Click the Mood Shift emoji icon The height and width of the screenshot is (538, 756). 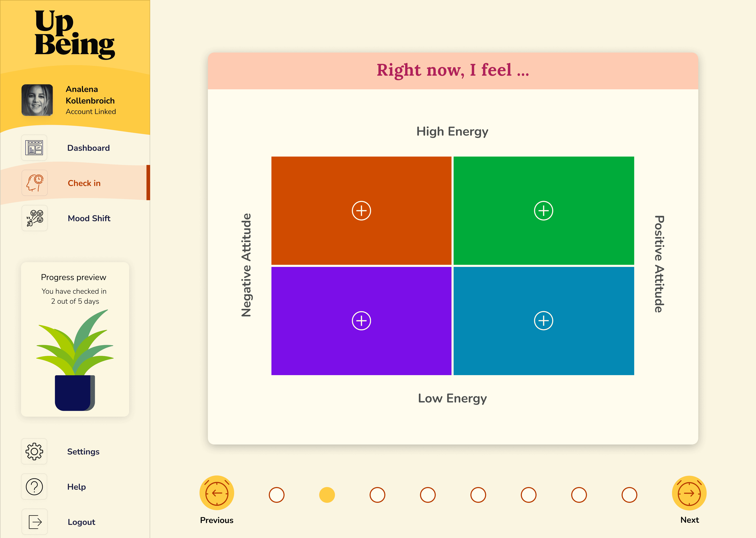point(34,218)
